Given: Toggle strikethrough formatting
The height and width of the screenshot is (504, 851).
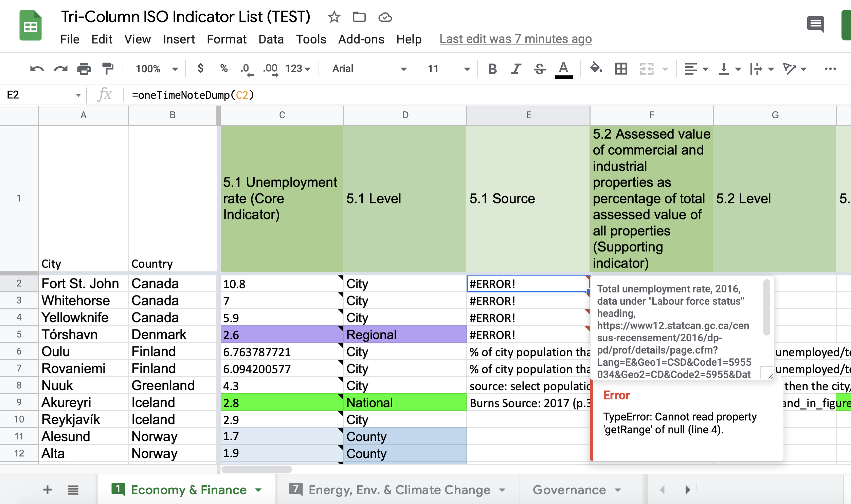Looking at the screenshot, I should point(539,69).
